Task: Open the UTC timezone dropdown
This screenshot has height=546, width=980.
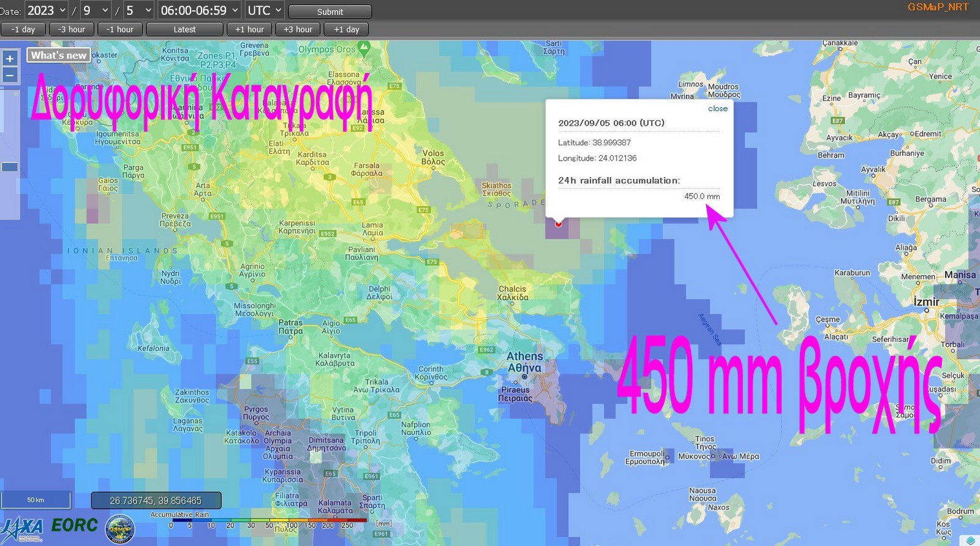Action: tap(265, 10)
